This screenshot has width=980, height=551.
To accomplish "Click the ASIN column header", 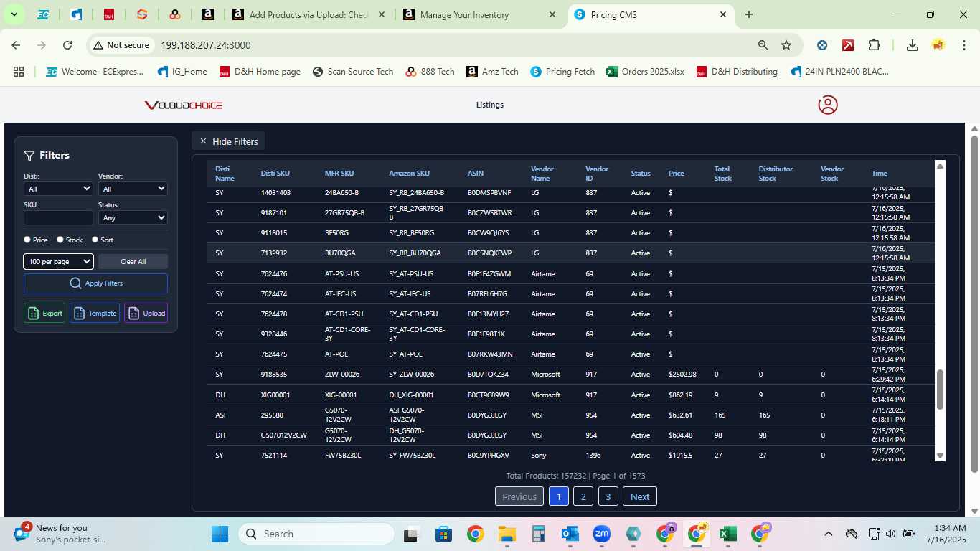I will coord(476,173).
